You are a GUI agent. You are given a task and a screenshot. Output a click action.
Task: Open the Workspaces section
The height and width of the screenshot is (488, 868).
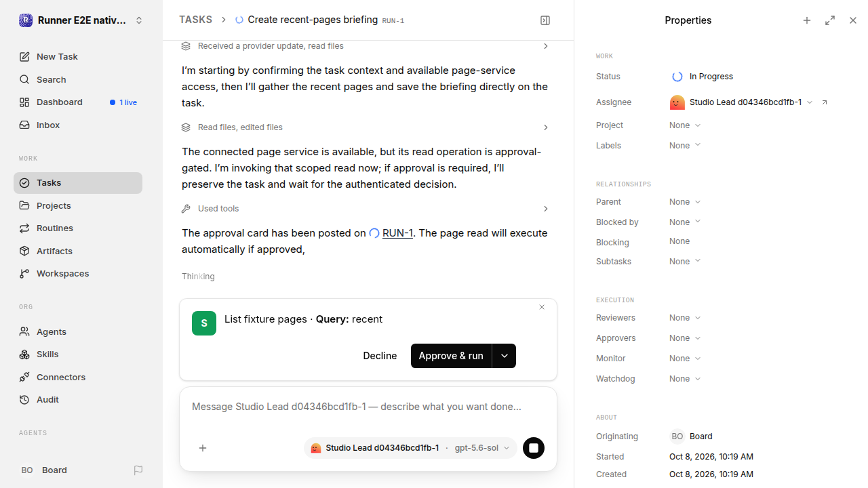pos(78,274)
